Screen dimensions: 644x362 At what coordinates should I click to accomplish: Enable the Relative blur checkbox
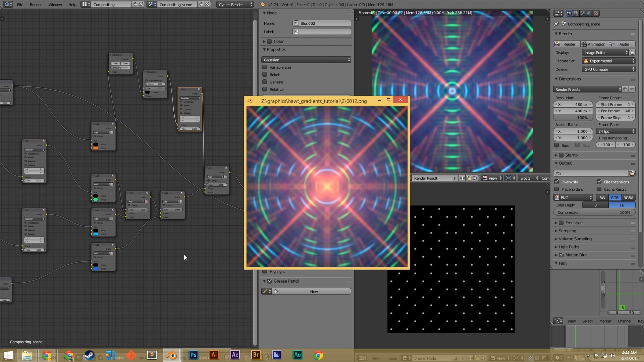tap(265, 89)
